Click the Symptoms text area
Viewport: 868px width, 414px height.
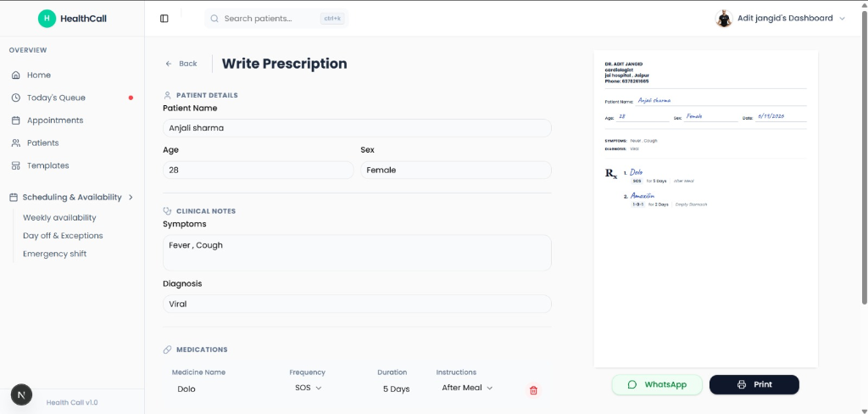(357, 253)
